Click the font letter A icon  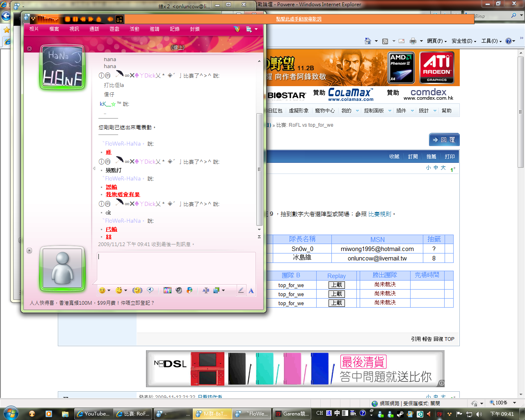(251, 290)
